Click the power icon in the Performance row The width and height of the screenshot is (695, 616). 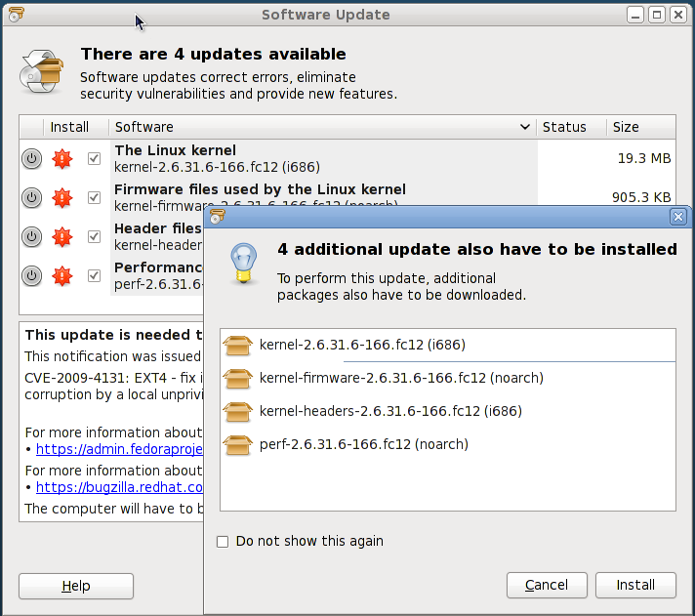(31, 275)
